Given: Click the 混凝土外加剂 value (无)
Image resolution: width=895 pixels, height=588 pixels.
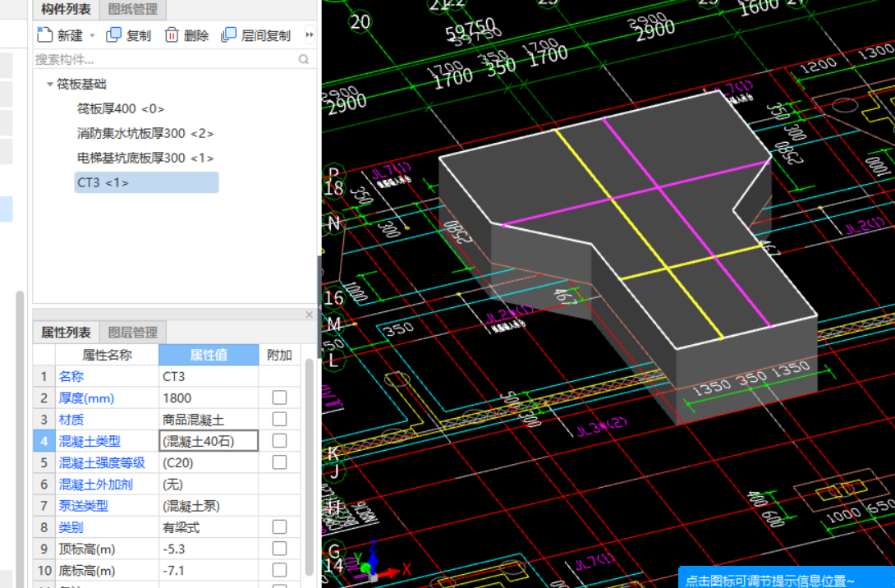Looking at the screenshot, I should pos(209,484).
